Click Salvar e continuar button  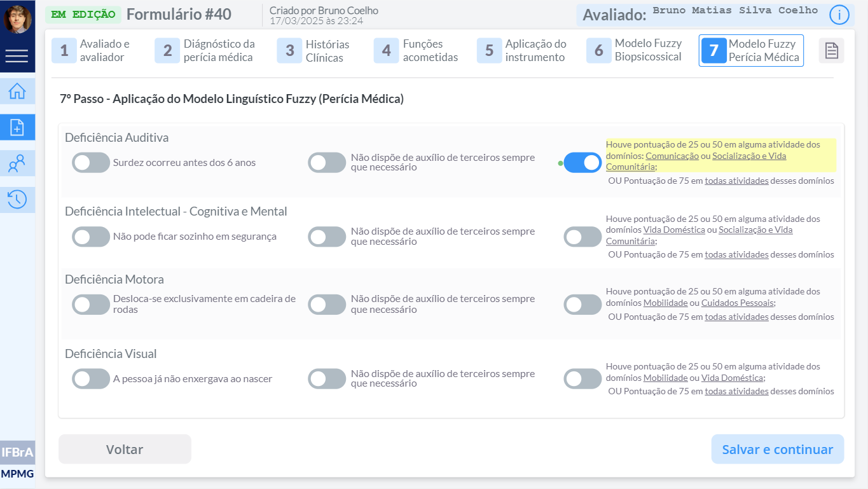777,450
